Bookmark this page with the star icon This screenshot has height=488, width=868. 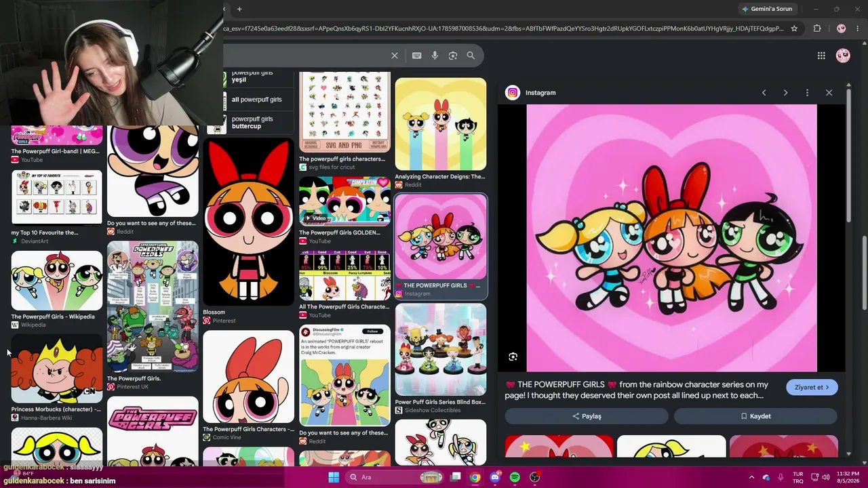[x=794, y=28]
